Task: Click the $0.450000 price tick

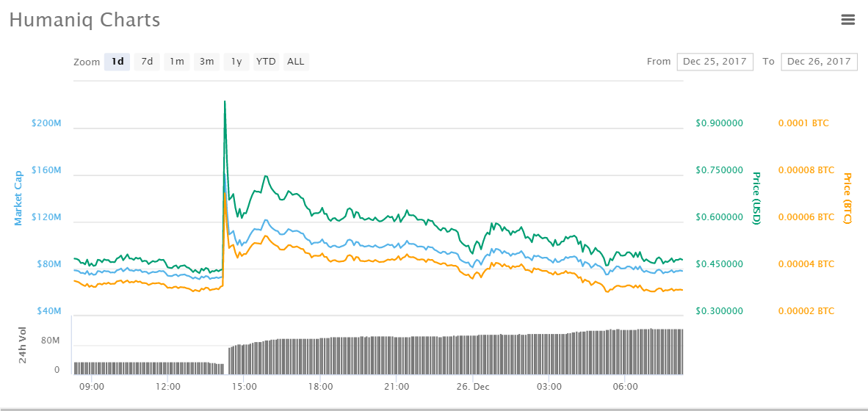Action: pyautogui.click(x=719, y=264)
